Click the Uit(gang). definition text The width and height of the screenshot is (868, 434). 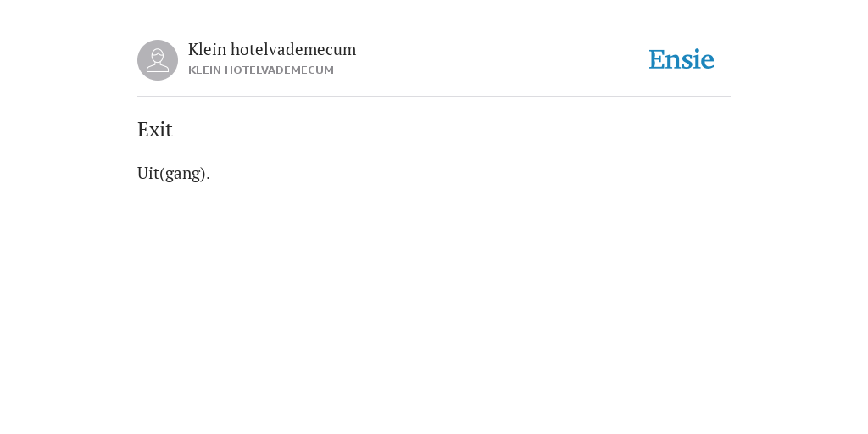point(174,173)
